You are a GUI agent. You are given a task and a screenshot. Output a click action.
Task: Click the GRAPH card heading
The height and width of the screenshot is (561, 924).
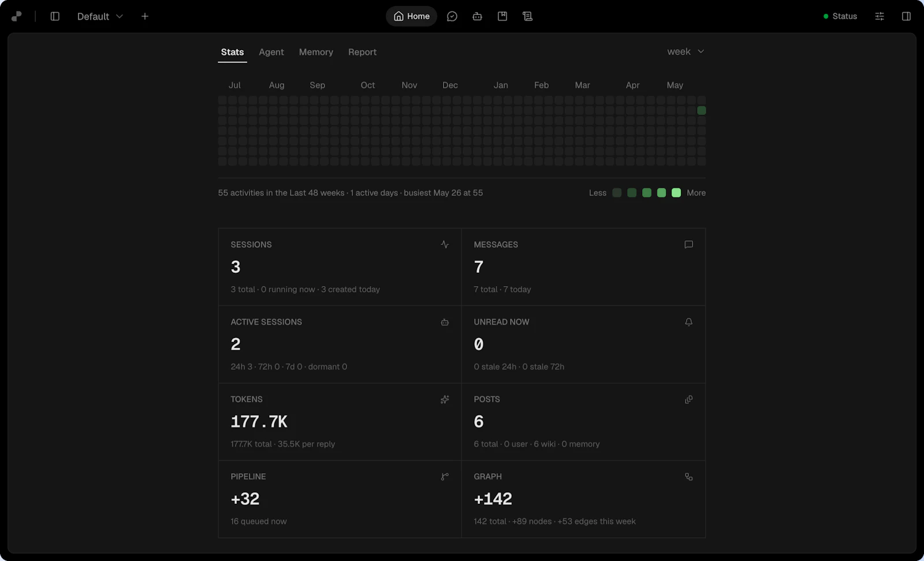pos(488,477)
